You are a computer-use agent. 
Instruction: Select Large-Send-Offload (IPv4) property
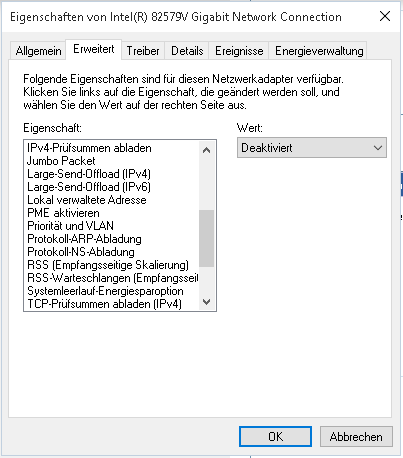coord(89,174)
